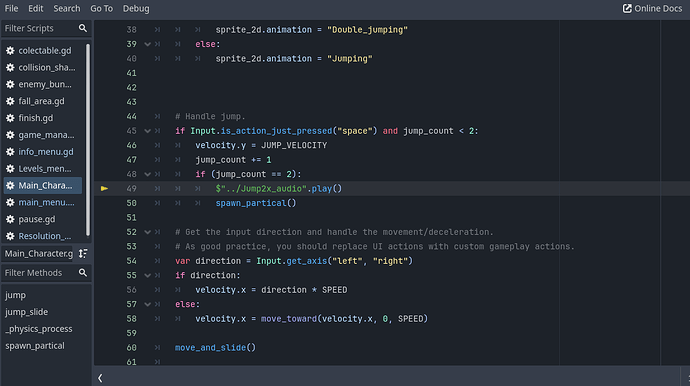Click gear icon of finish.gd
690x386 pixels.
click(10, 118)
